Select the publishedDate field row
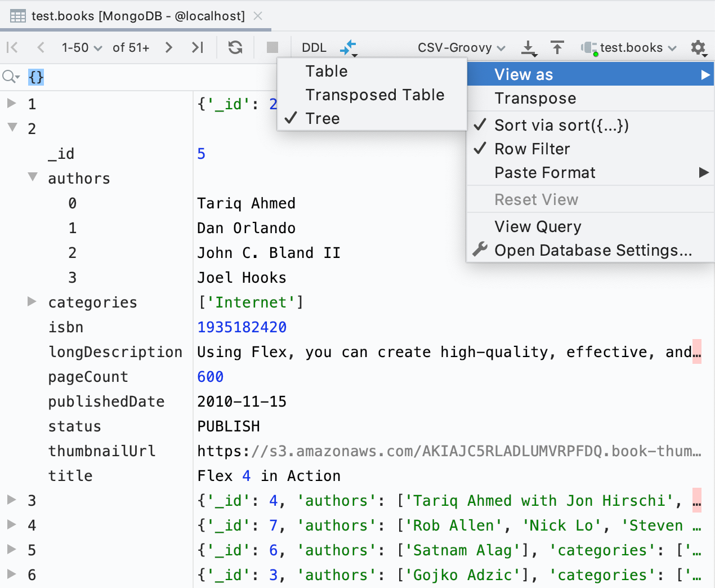715x588 pixels. coord(106,402)
